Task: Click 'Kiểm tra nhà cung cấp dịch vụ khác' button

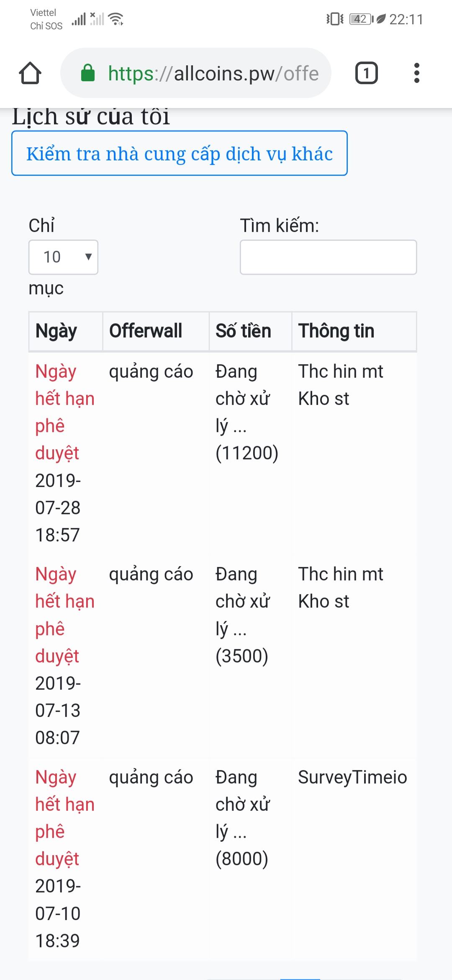Action: coord(180,154)
